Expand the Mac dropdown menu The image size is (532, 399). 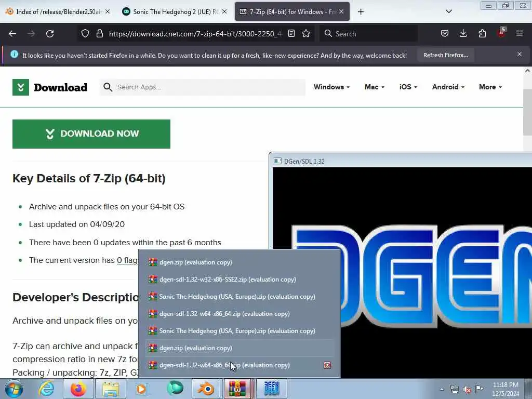click(375, 87)
